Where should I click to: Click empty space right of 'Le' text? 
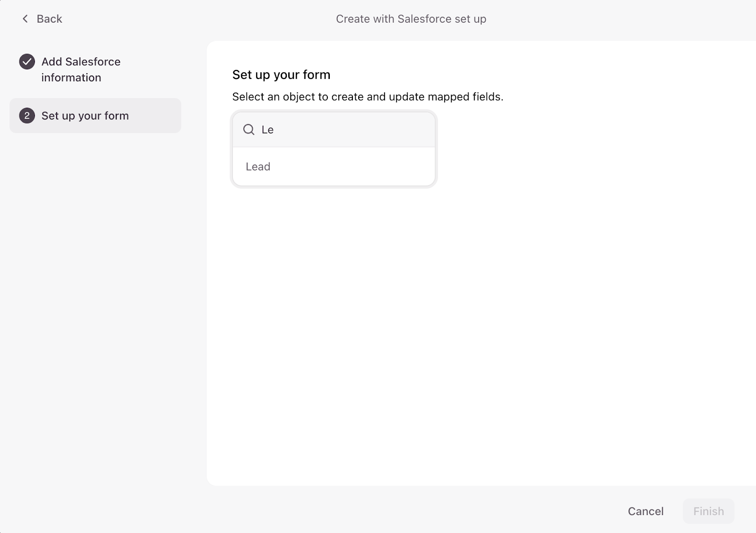pyautogui.click(x=359, y=130)
